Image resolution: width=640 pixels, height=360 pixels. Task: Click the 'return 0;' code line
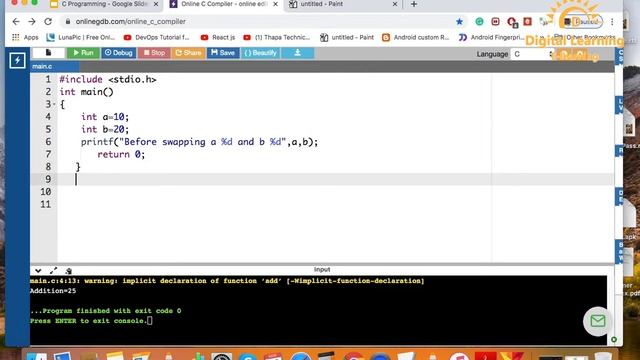click(x=121, y=154)
